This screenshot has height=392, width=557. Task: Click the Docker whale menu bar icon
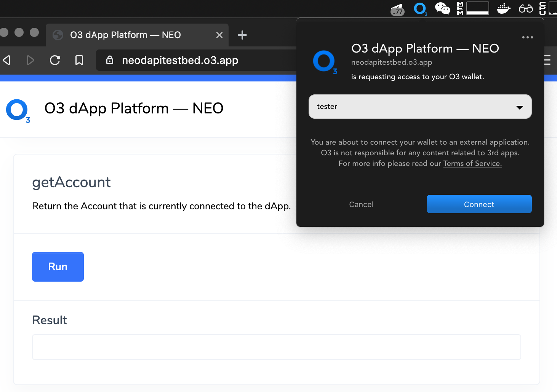pos(504,8)
